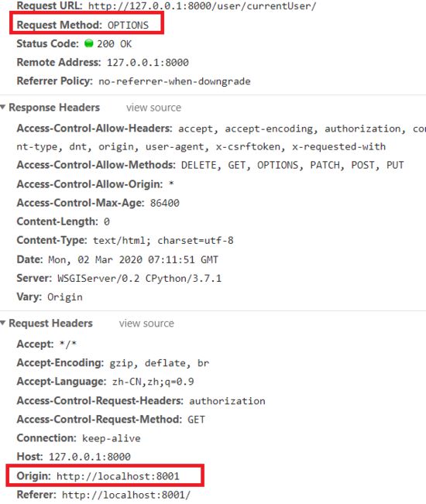Select the Access-Control-Request-Headers authorization value
The height and width of the screenshot is (504, 426).
pos(227,401)
